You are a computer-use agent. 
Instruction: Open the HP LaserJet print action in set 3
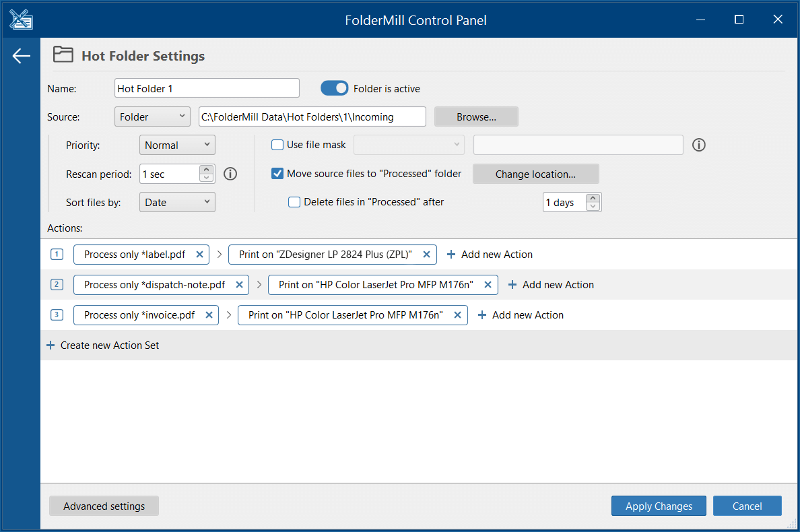[345, 314]
